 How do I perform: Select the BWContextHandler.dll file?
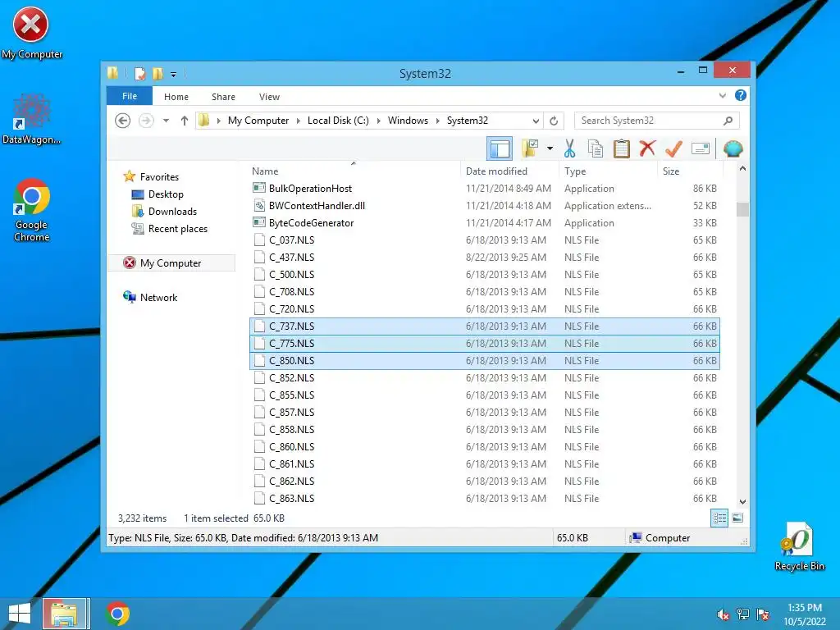tap(485, 206)
